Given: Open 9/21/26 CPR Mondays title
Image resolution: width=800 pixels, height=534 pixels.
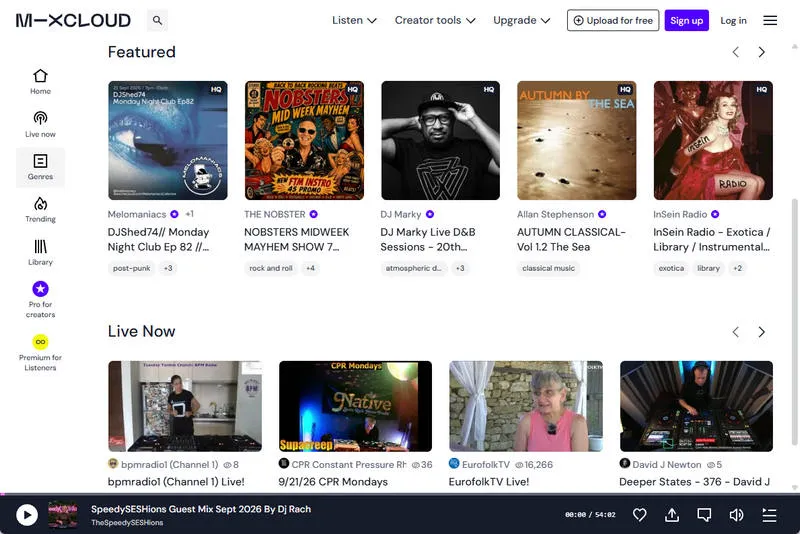Looking at the screenshot, I should coord(333,482).
